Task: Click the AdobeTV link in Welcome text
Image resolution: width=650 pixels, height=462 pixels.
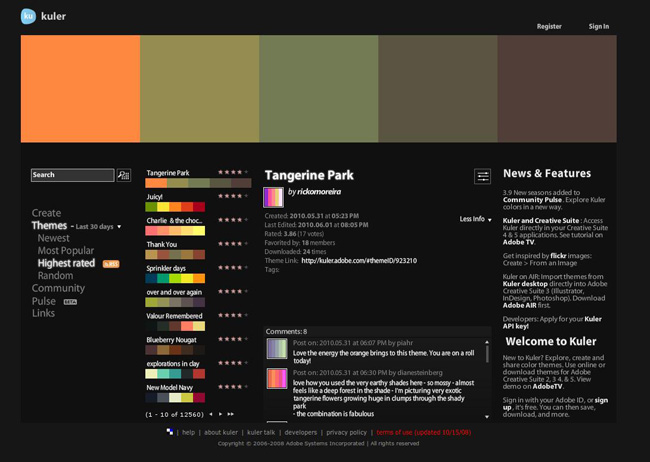Action: click(548, 387)
